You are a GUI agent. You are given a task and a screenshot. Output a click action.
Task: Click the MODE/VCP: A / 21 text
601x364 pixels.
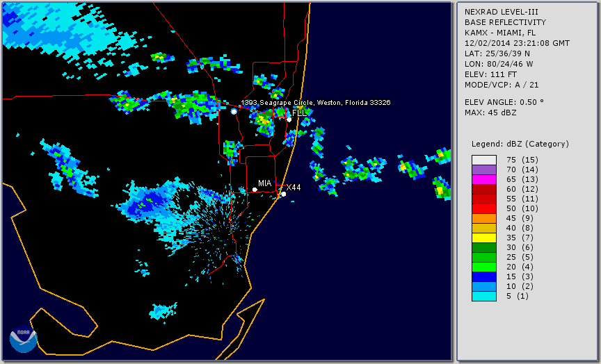502,85
